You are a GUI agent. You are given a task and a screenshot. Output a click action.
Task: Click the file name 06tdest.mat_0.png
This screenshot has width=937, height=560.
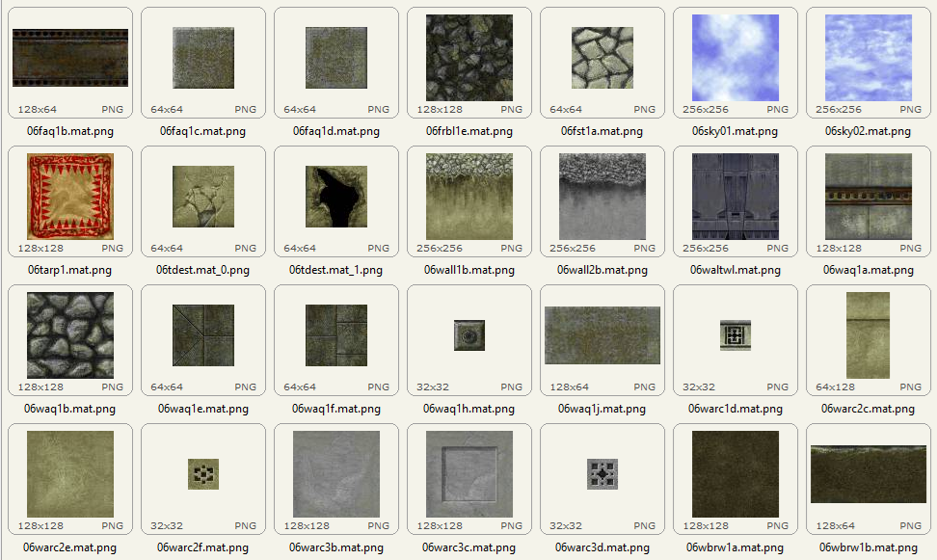tap(203, 270)
